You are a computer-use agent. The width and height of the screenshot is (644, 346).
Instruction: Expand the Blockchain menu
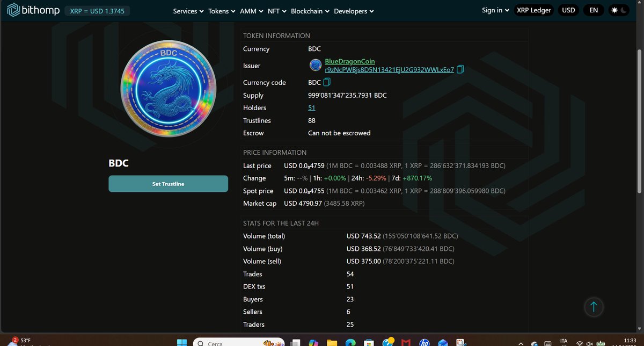(x=310, y=11)
